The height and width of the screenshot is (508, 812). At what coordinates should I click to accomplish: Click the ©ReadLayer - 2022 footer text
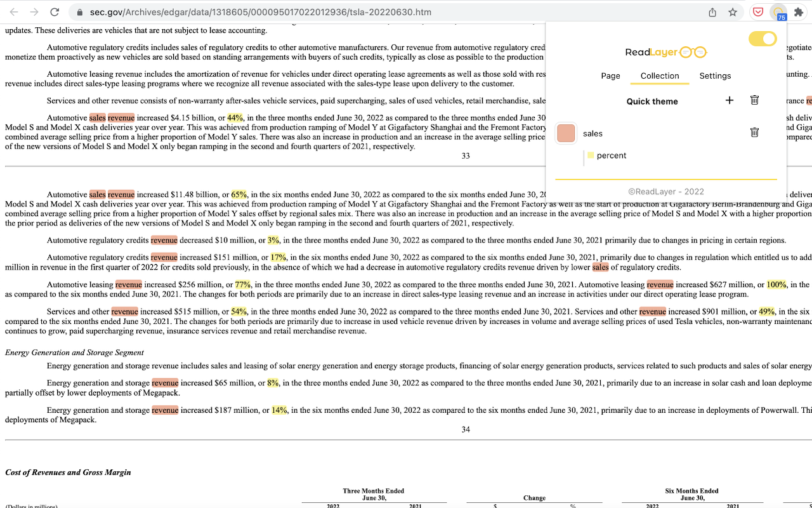coord(666,192)
